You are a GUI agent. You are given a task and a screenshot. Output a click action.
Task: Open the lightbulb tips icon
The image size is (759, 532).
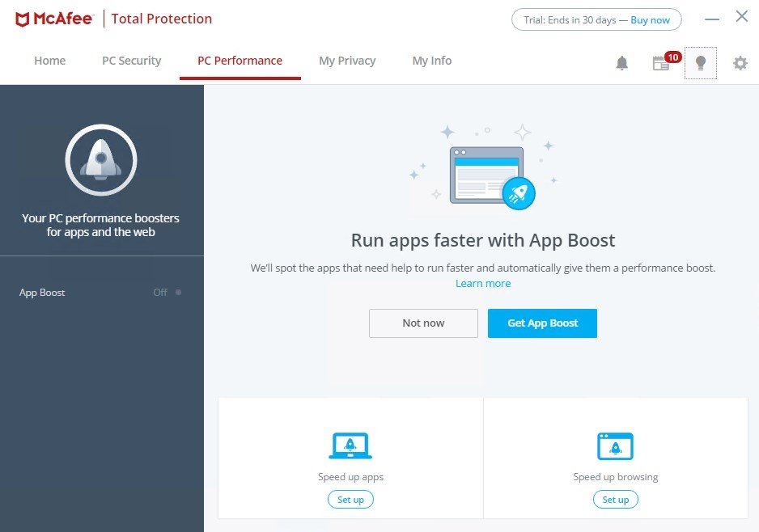[701, 63]
